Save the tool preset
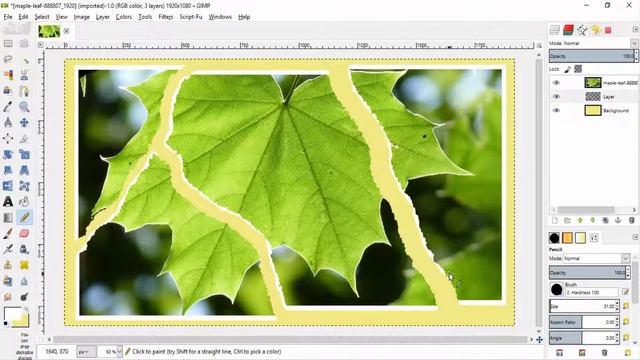Image resolution: width=640 pixels, height=360 pixels. [560, 353]
